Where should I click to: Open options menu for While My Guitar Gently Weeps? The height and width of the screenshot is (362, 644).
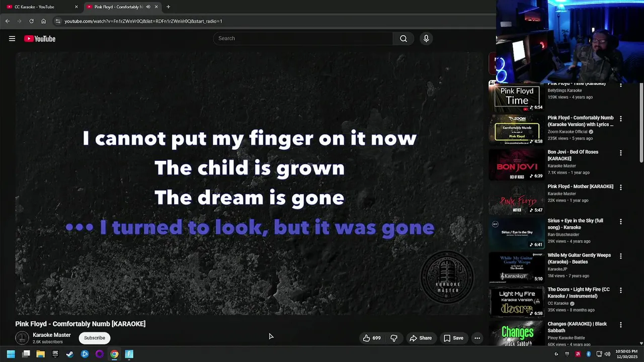pyautogui.click(x=620, y=256)
